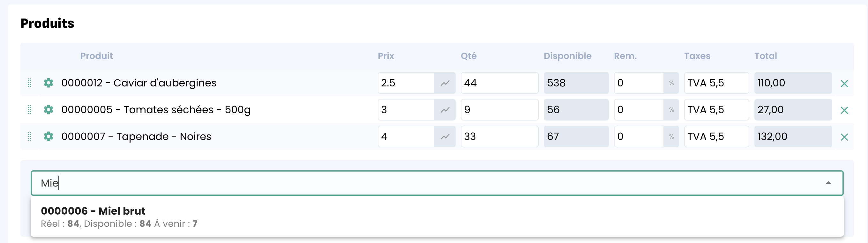Open tax dropdown for Caviar d'aubergines

(716, 83)
